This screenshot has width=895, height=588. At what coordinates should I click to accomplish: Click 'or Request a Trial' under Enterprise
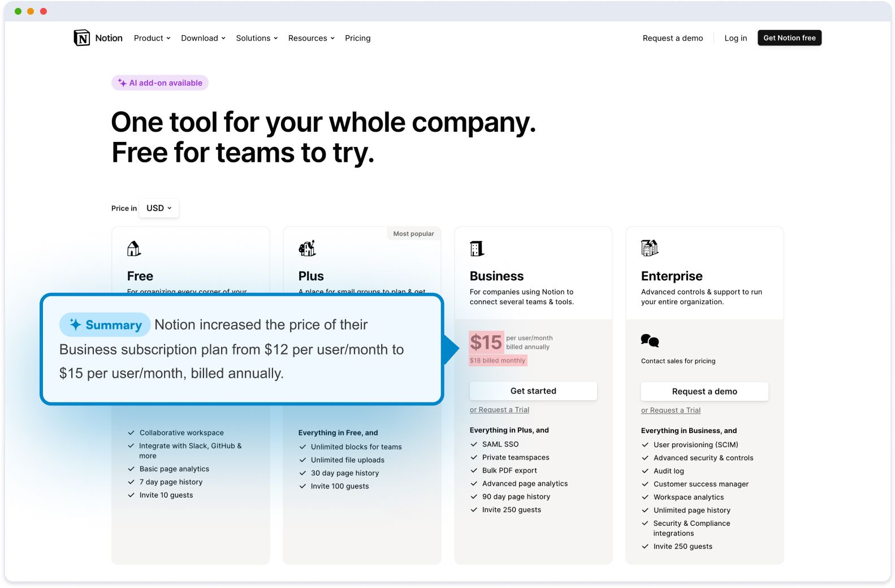click(671, 410)
